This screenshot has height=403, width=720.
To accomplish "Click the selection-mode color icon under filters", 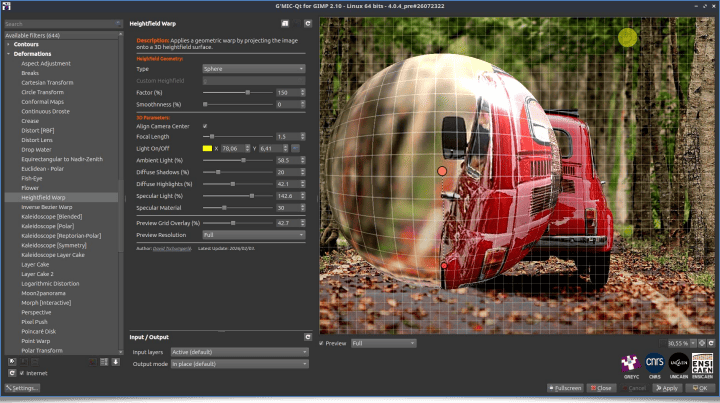I will (x=93, y=362).
